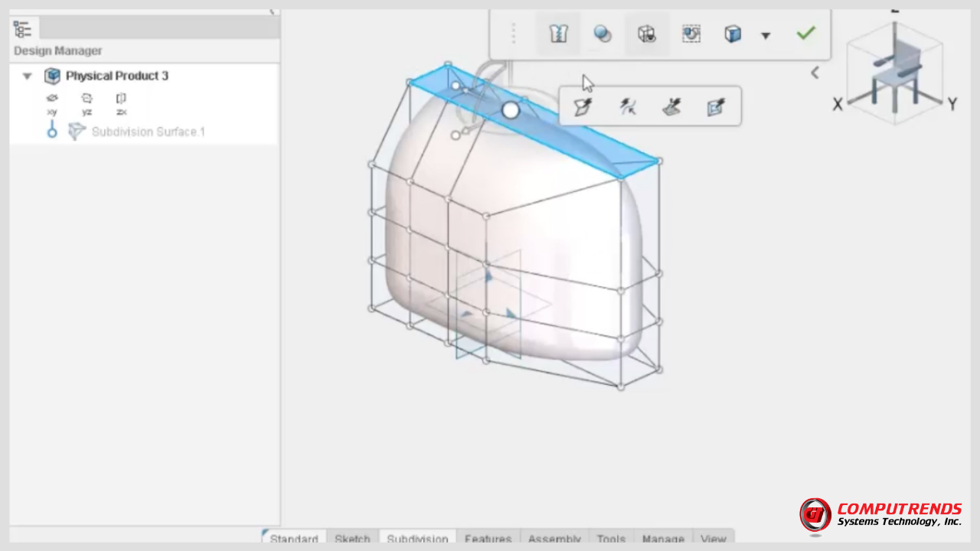Click the rightmost framed-face context tool

coord(716,107)
